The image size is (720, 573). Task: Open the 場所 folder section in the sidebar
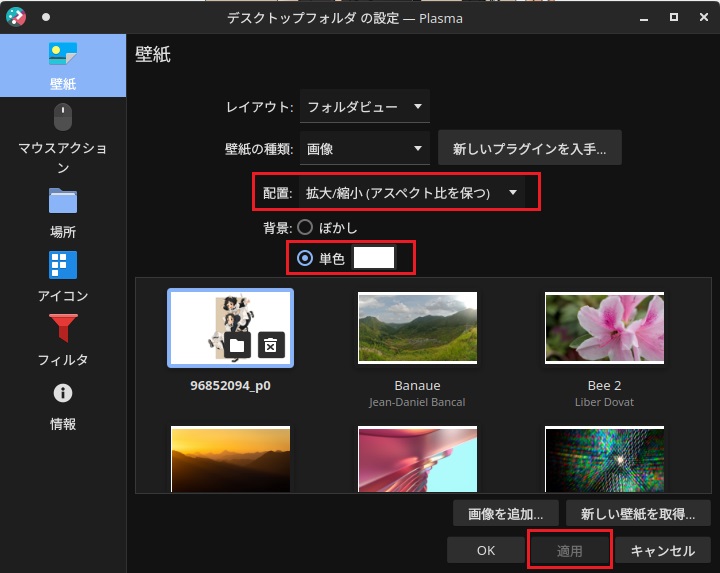pyautogui.click(x=63, y=213)
